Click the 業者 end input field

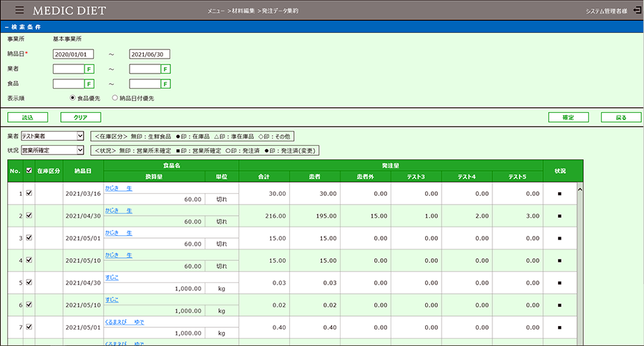(x=145, y=69)
